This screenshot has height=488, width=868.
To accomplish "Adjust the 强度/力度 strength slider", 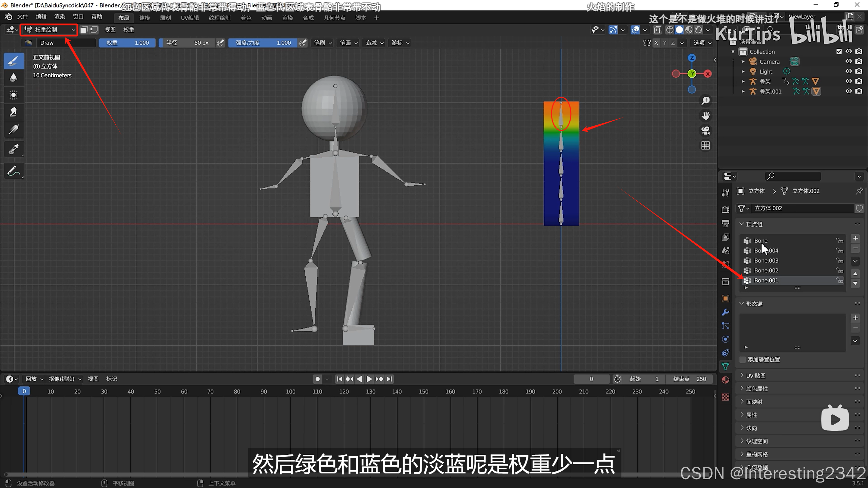I will [x=263, y=43].
